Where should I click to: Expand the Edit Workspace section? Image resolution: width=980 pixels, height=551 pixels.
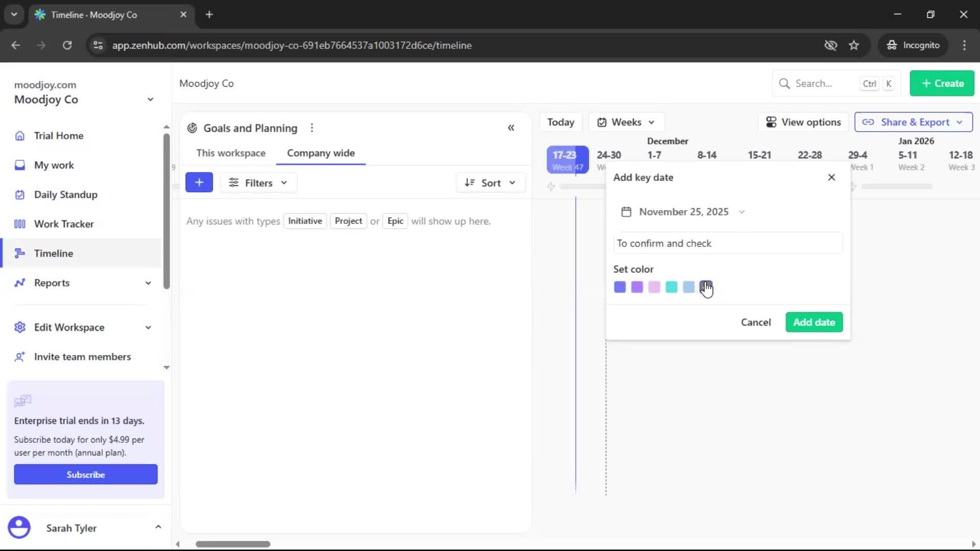click(x=148, y=327)
